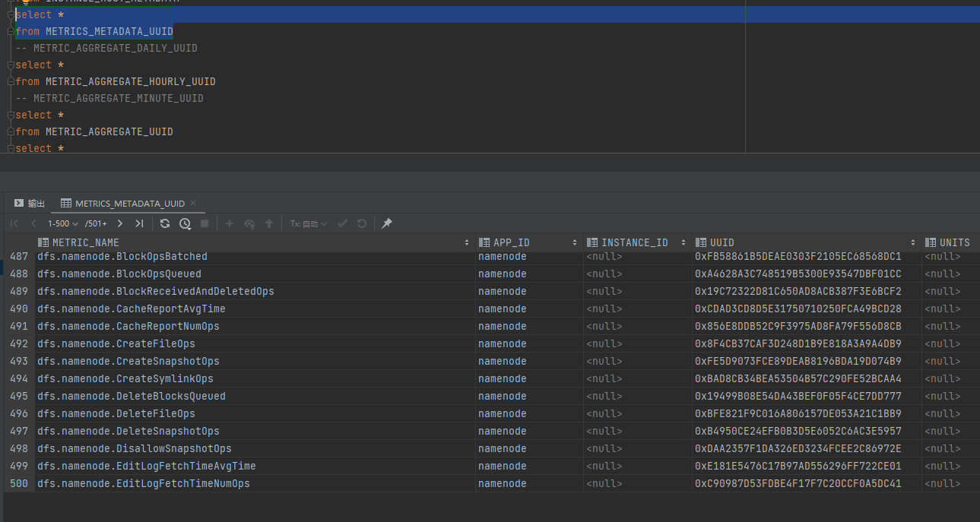
Task: Go to previous page of results
Action: coord(33,223)
